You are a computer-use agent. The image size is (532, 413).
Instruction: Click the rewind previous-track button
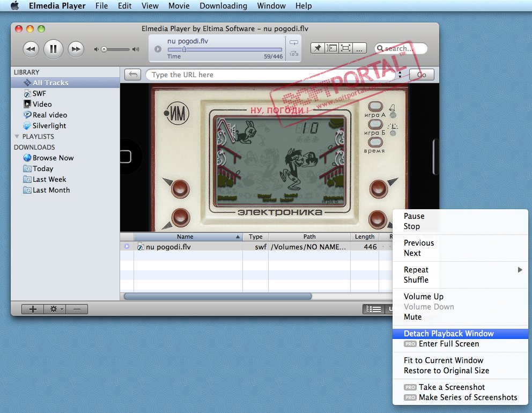click(31, 49)
